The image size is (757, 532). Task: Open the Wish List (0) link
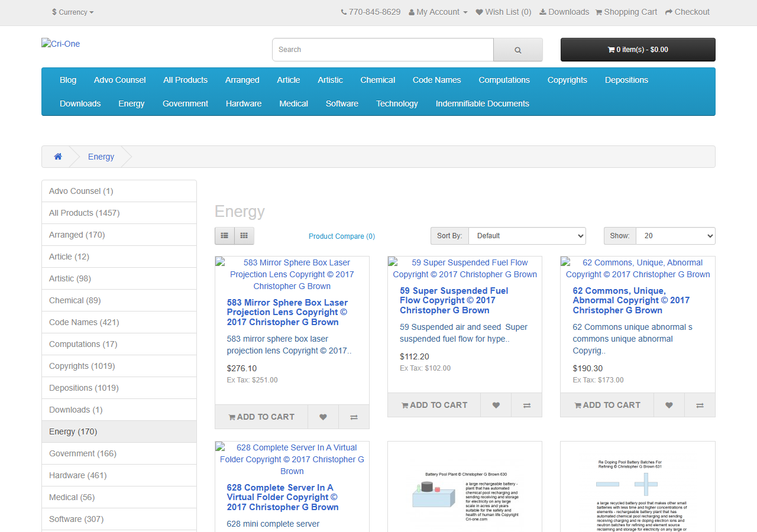click(x=504, y=12)
